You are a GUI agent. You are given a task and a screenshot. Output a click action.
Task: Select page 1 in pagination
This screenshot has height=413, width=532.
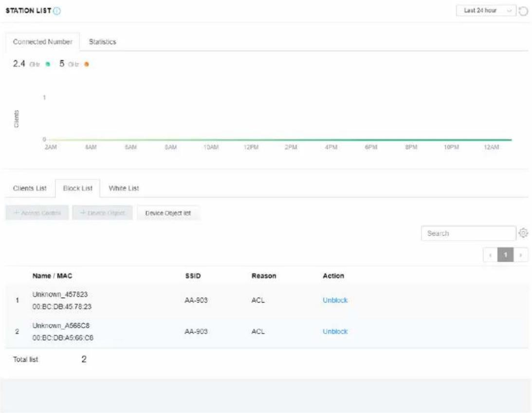[x=505, y=255]
